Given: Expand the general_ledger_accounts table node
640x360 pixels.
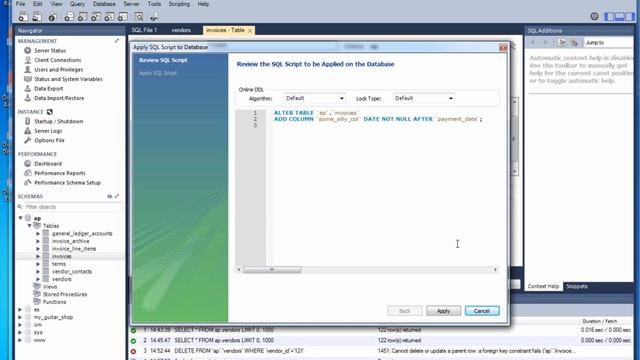Looking at the screenshot, I should pos(38,233).
